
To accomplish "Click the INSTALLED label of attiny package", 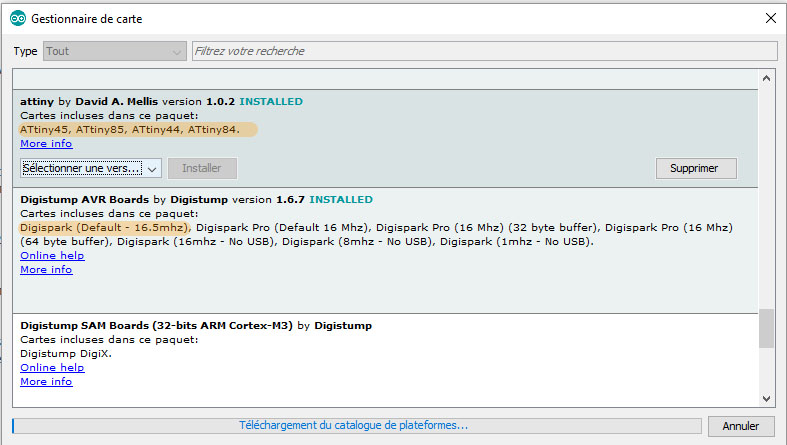I will pos(271,101).
